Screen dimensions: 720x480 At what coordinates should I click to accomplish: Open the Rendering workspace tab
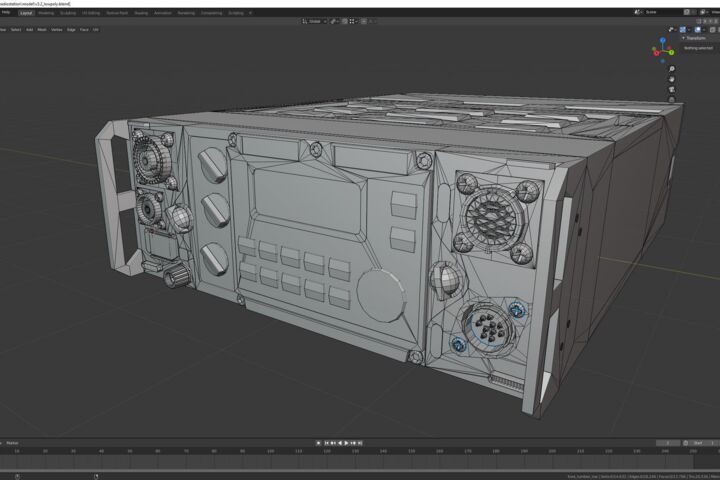point(186,13)
